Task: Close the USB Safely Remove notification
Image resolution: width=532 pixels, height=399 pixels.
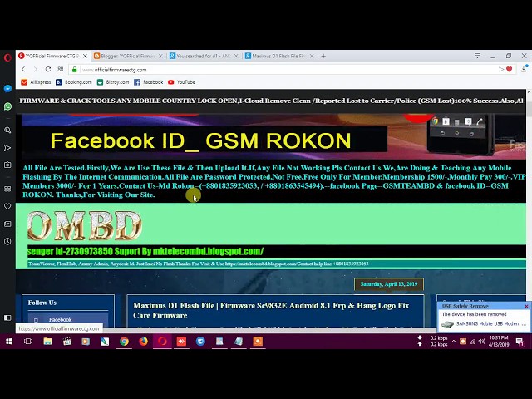Action: [x=526, y=306]
